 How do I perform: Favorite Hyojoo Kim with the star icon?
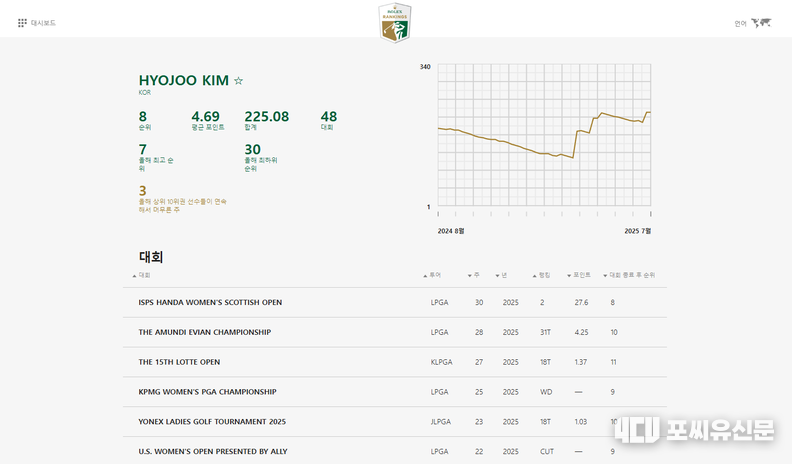click(238, 81)
